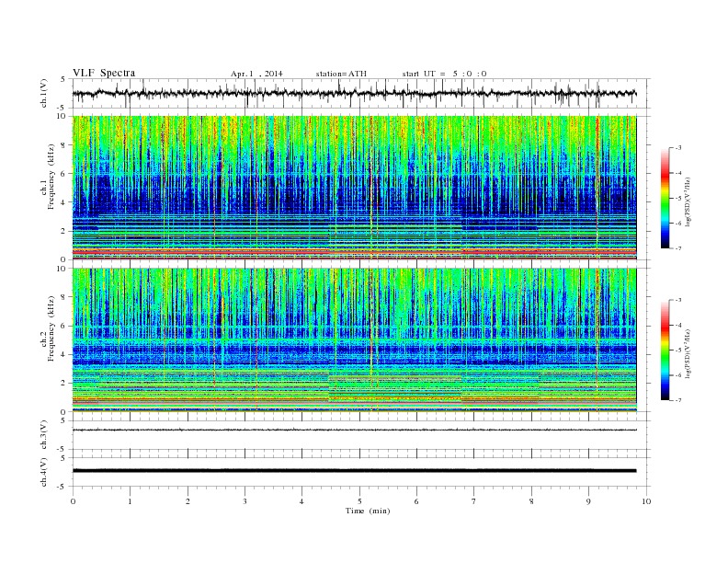Click the "ch.1(V)" waveform axis label
The width and height of the screenshot is (728, 563).
coord(44,93)
